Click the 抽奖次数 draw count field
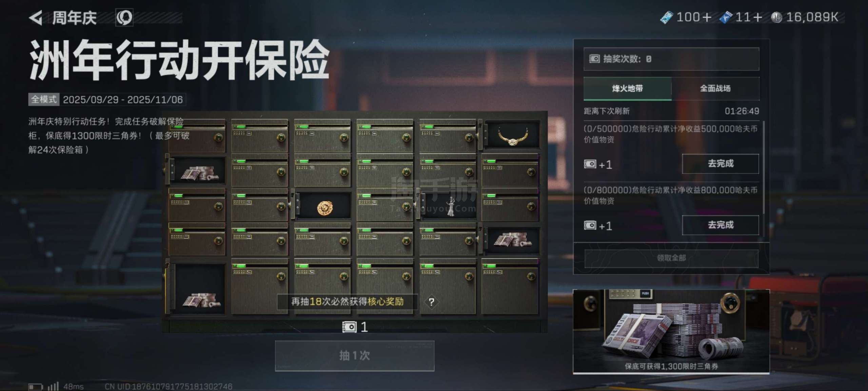 pyautogui.click(x=671, y=59)
